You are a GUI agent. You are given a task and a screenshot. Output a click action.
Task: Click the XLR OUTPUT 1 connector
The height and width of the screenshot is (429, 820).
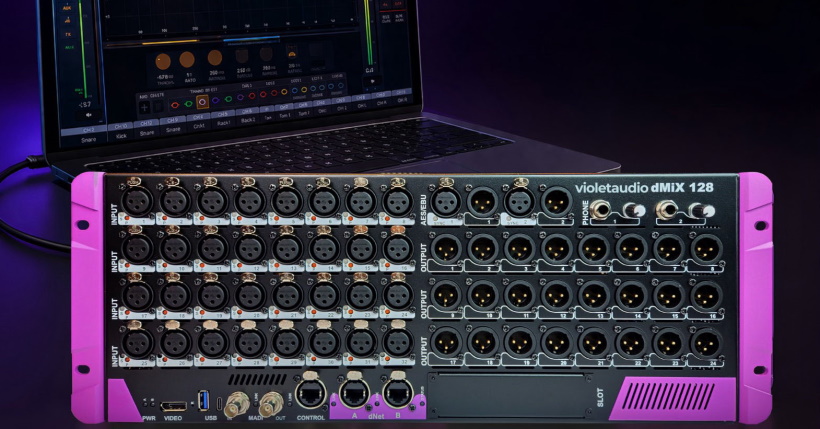click(x=446, y=249)
